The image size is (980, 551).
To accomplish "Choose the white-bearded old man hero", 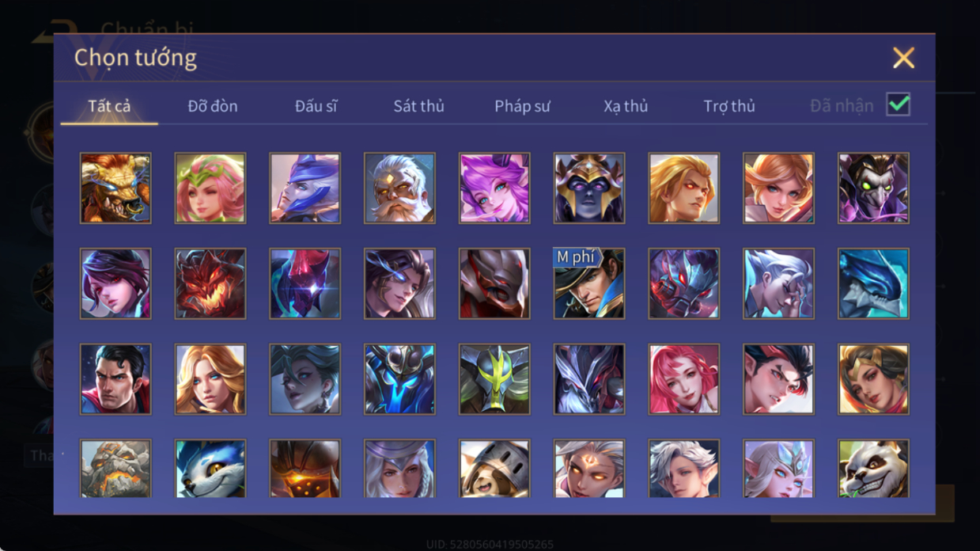I will 399,188.
